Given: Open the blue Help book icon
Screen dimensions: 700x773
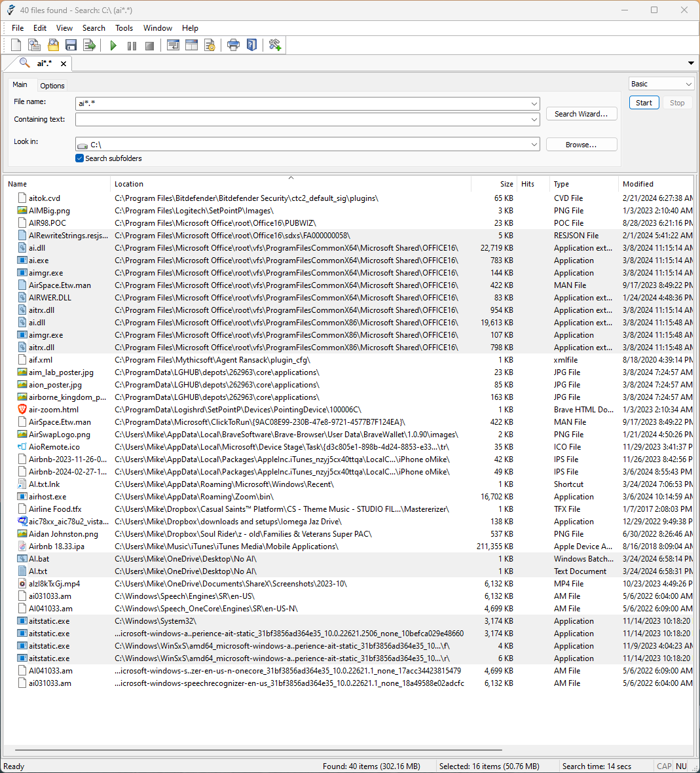Looking at the screenshot, I should pos(251,45).
